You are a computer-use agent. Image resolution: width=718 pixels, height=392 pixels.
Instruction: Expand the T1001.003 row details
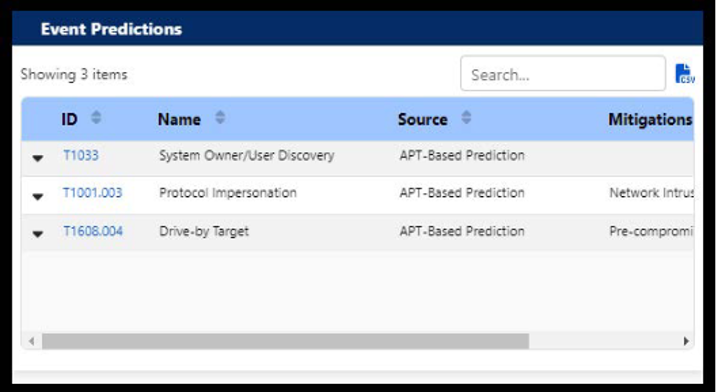tap(38, 197)
